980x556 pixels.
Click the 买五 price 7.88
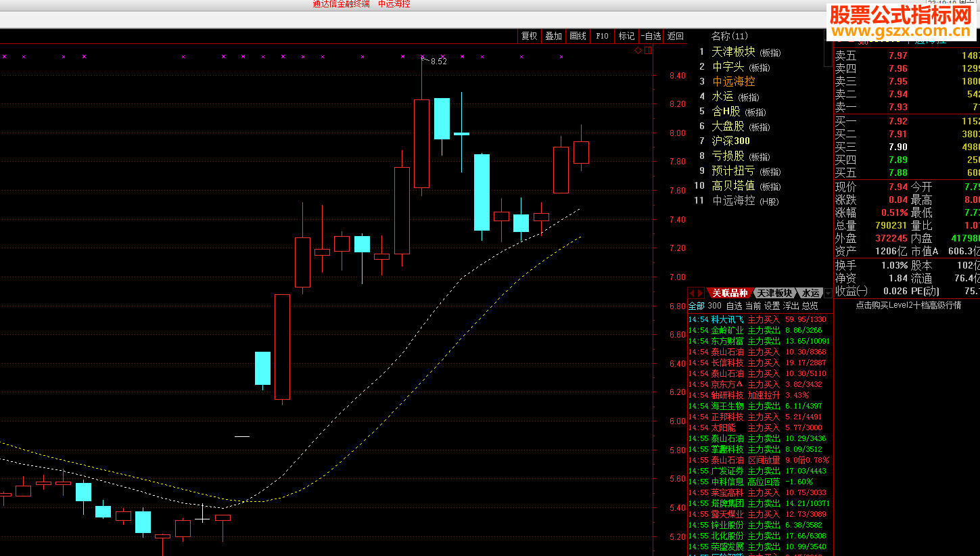pyautogui.click(x=898, y=172)
